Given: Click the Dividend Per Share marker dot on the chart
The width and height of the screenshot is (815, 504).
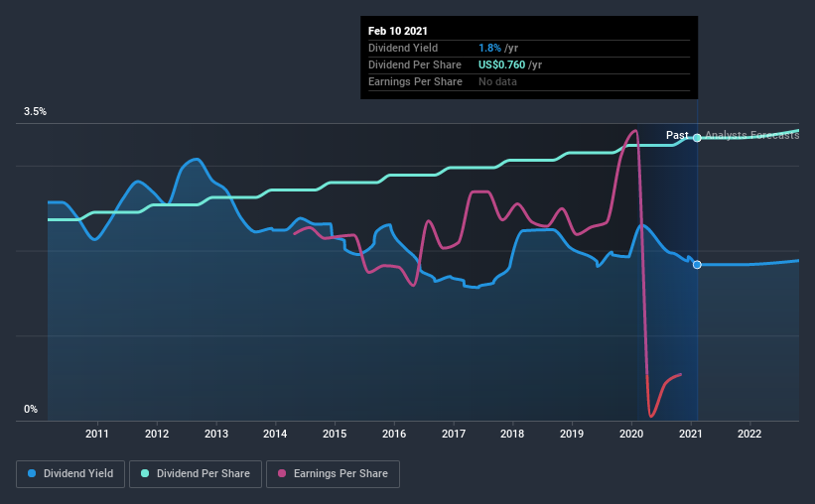Looking at the screenshot, I should (697, 138).
